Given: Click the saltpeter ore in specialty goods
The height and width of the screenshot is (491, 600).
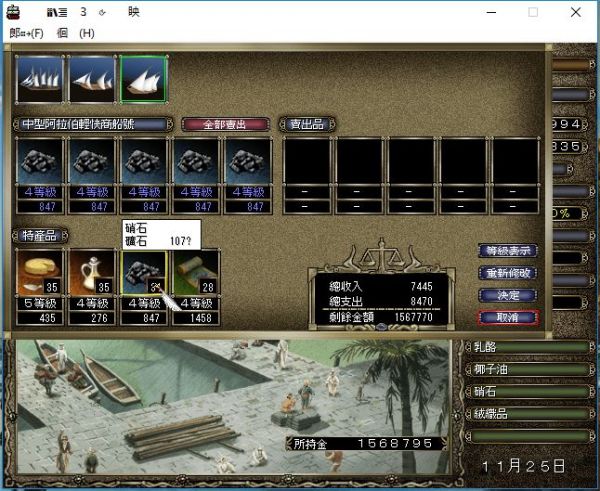Looking at the screenshot, I should (144, 272).
